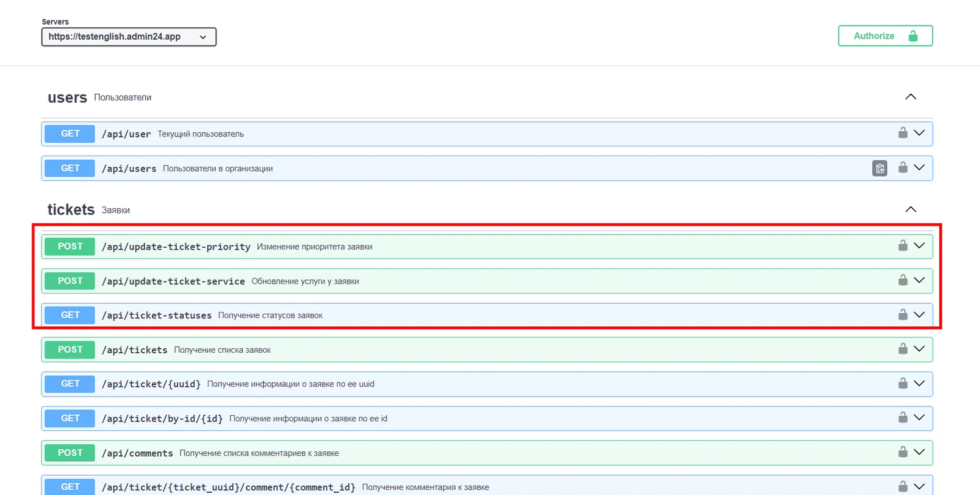Viewport: 980px width, 495px height.
Task: Expand the /api/ticket-statuses chevron
Action: (919, 314)
